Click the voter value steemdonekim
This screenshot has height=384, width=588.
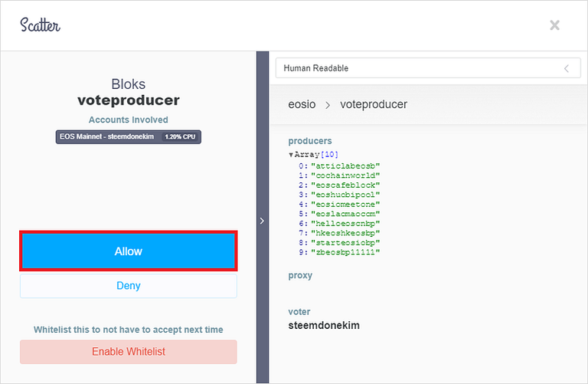coord(324,326)
